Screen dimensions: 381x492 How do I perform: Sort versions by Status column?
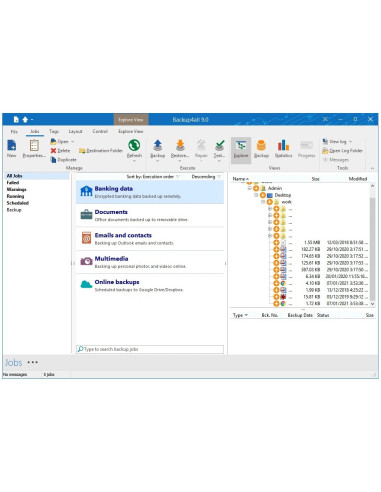click(x=323, y=315)
